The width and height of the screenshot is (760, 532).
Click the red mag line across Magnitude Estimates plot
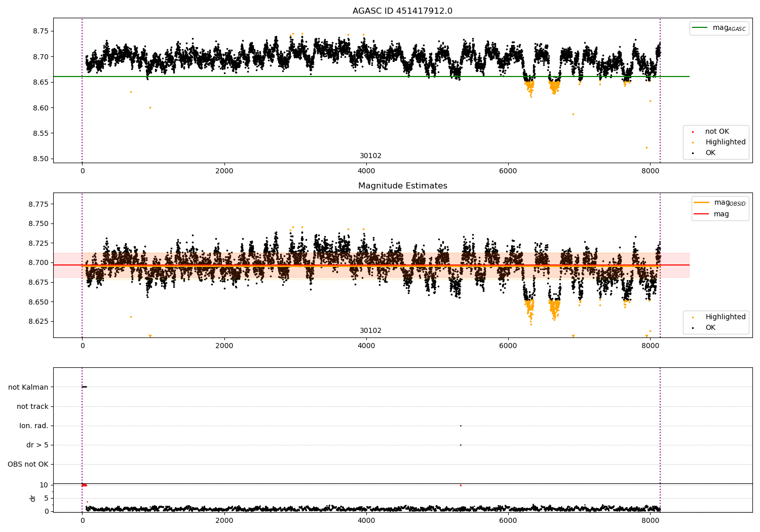(371, 265)
